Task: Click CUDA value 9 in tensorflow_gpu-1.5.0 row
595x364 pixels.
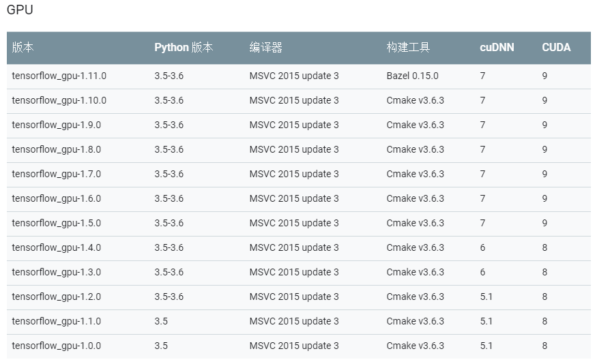Action: (545, 223)
